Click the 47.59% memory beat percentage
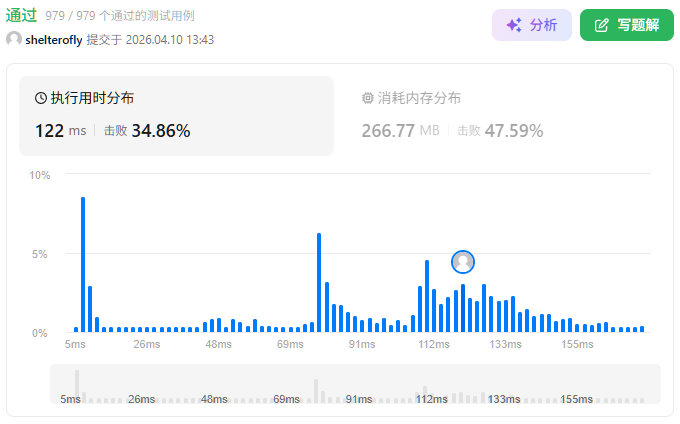The width and height of the screenshot is (680, 424). (x=514, y=130)
